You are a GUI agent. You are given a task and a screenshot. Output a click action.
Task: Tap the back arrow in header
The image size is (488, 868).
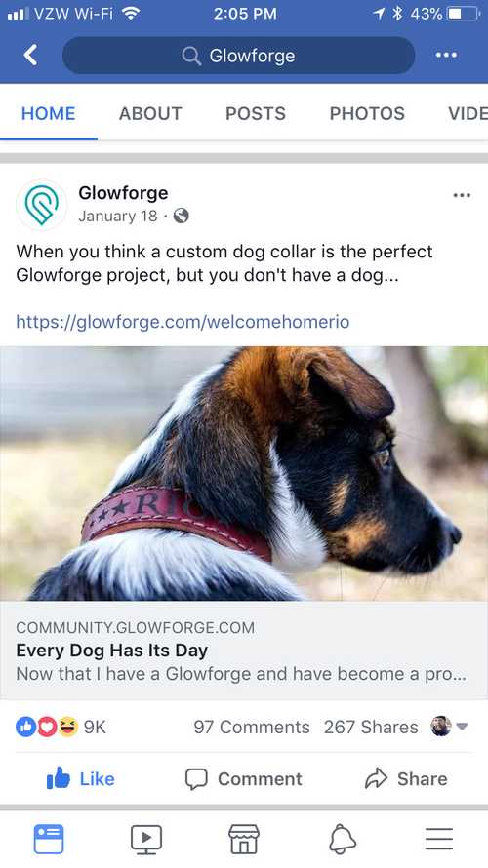click(30, 56)
